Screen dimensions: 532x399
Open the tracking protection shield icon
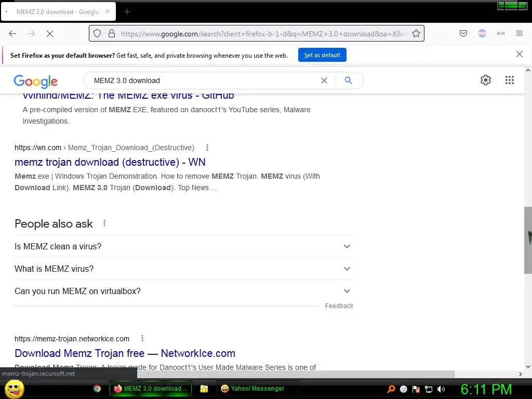pyautogui.click(x=97, y=33)
